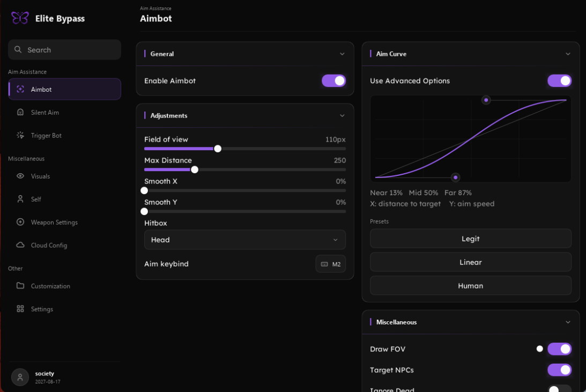Open the Draw FOV white color swatch
Image resolution: width=586 pixels, height=392 pixels.
[x=540, y=349]
